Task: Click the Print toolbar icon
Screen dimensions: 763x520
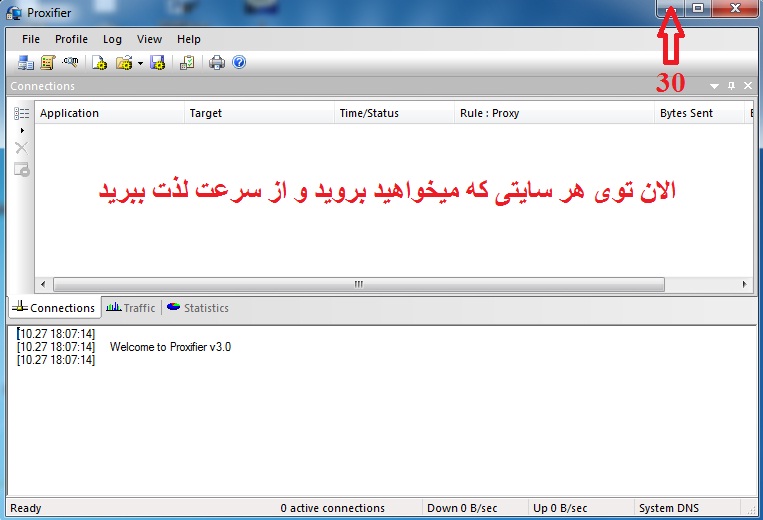Action: pos(217,63)
